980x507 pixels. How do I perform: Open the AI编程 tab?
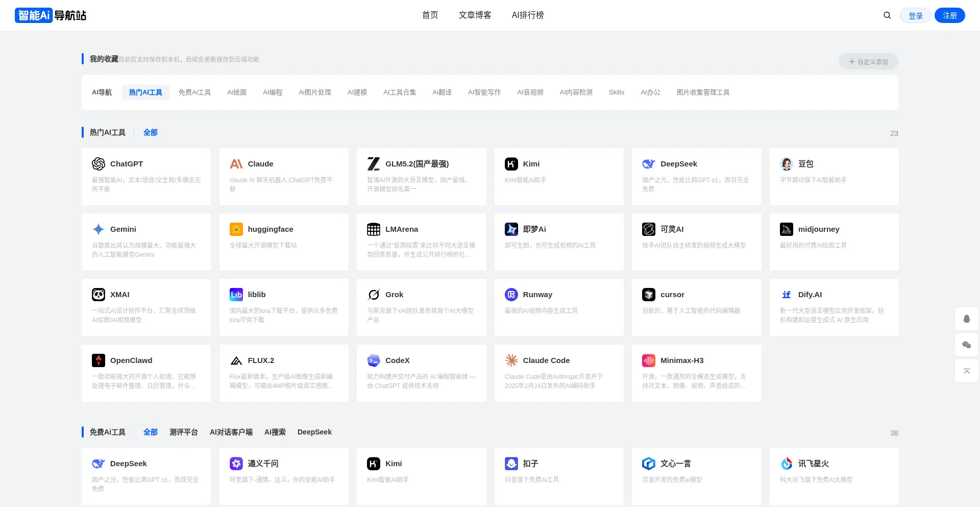coord(273,92)
